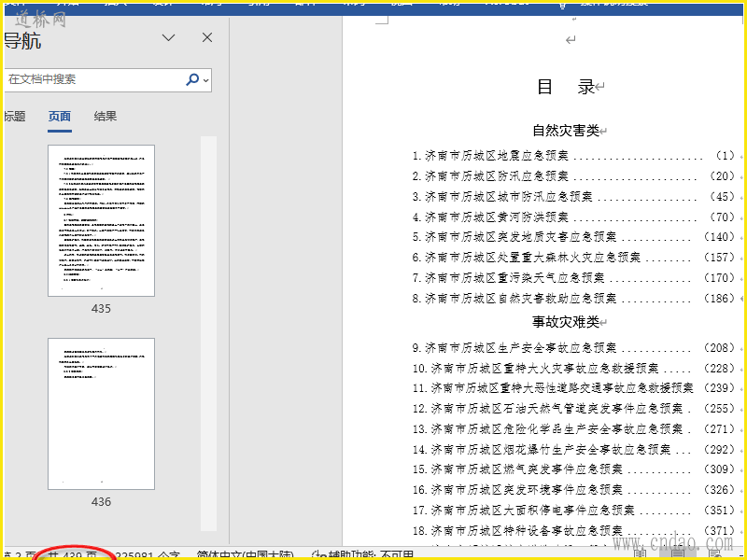The height and width of the screenshot is (560, 747).
Task: Click the 自然灾害类 section heading
Action: coord(566,131)
